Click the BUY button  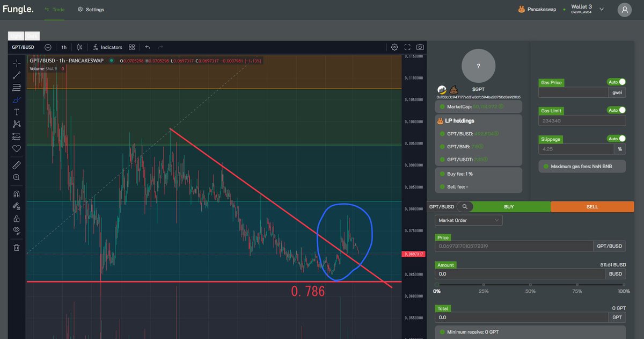tap(509, 206)
